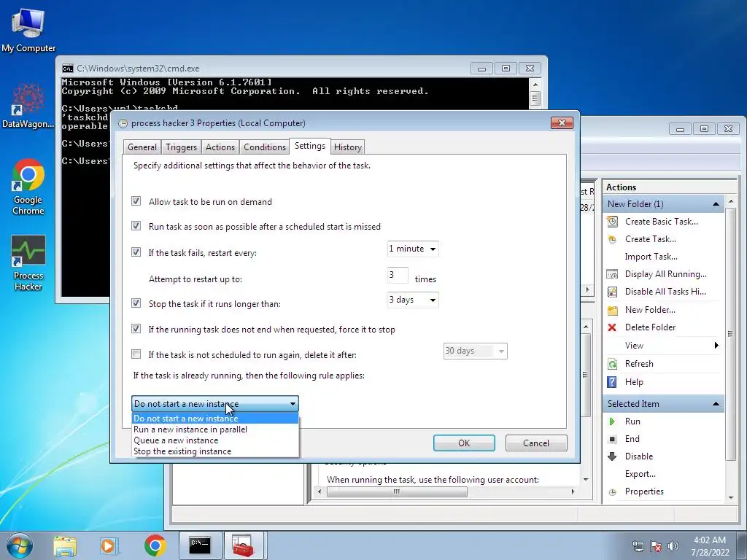Select Google Chrome desktop shortcut
Image resolution: width=747 pixels, height=560 pixels.
point(28,187)
